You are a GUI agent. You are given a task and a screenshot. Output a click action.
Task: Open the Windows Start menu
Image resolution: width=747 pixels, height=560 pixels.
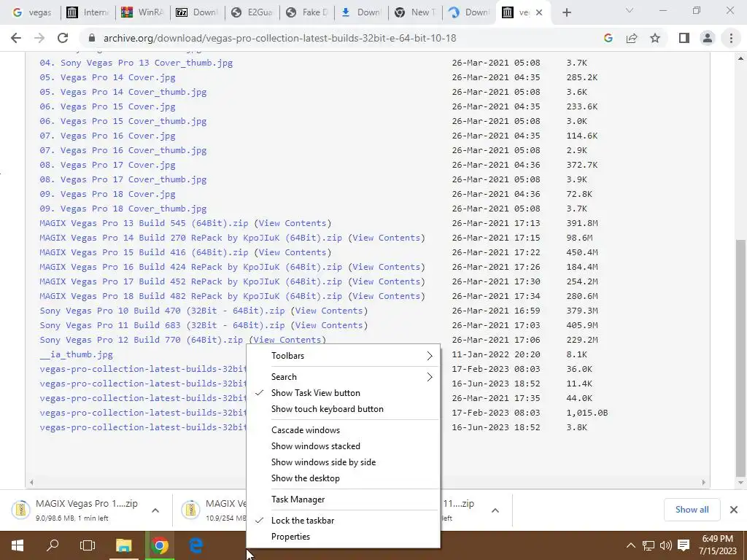click(x=18, y=545)
